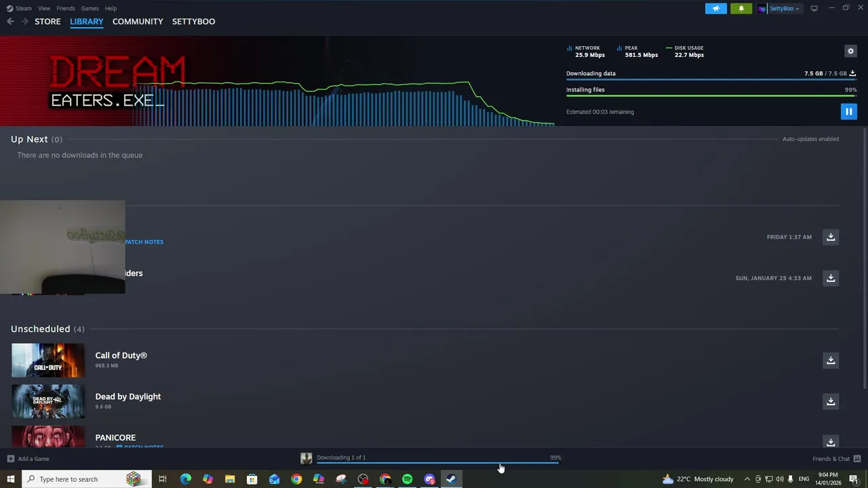This screenshot has height=488, width=868.
Task: Show hidden system tray icons
Action: tap(747, 479)
